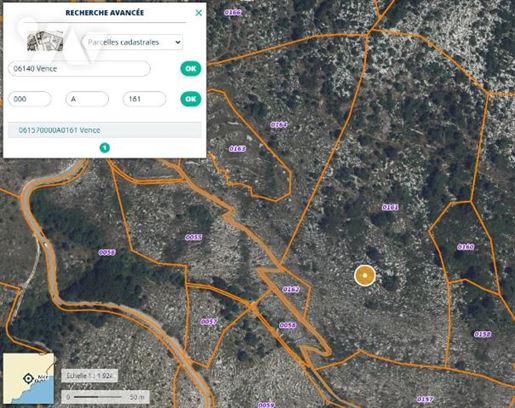Close the Recherche Avancée panel
This screenshot has width=515, height=408.
coord(199,13)
